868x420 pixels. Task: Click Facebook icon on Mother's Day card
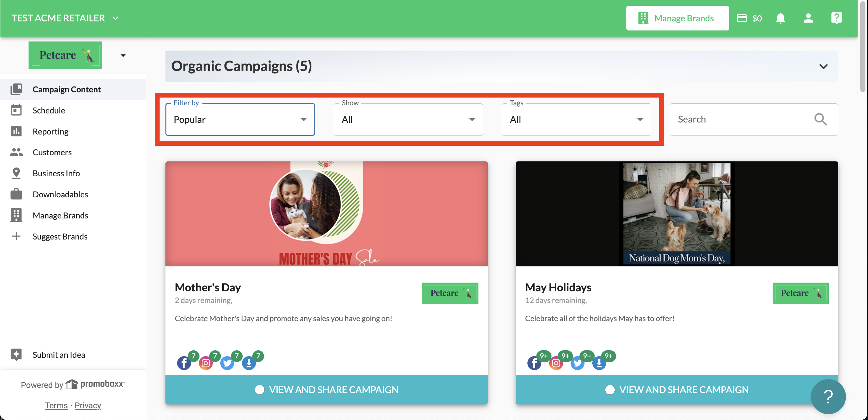click(184, 363)
